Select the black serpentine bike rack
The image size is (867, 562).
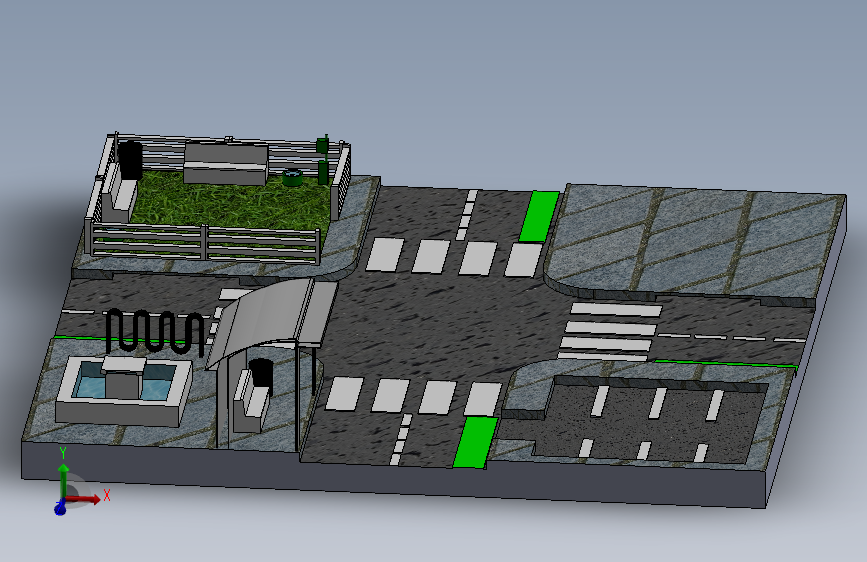pyautogui.click(x=155, y=332)
